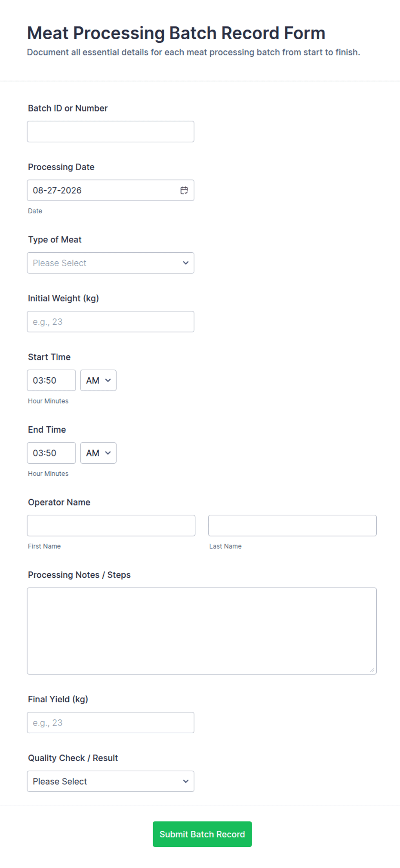Click inside the Processing Notes / Steps textarea

[x=202, y=631]
